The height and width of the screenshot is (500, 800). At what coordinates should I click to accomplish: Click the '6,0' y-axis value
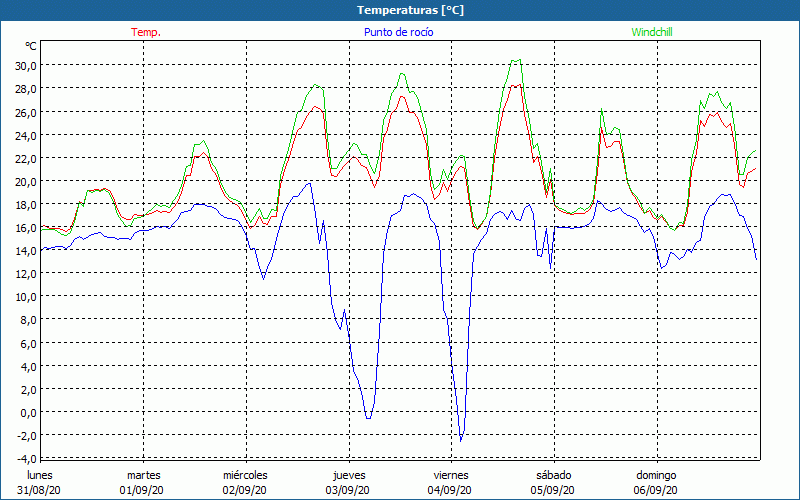[x=28, y=343]
